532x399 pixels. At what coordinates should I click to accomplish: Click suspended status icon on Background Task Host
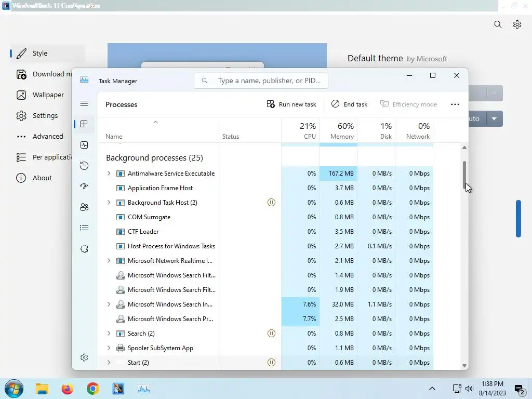point(271,203)
